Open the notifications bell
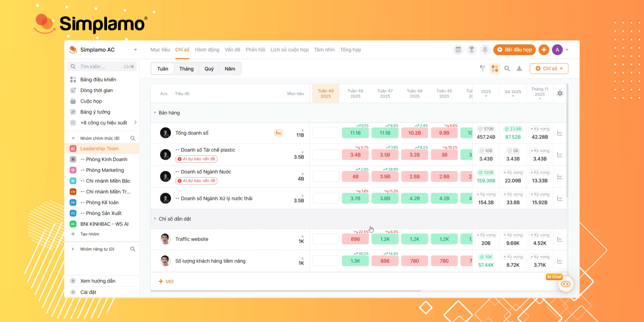 485,50
